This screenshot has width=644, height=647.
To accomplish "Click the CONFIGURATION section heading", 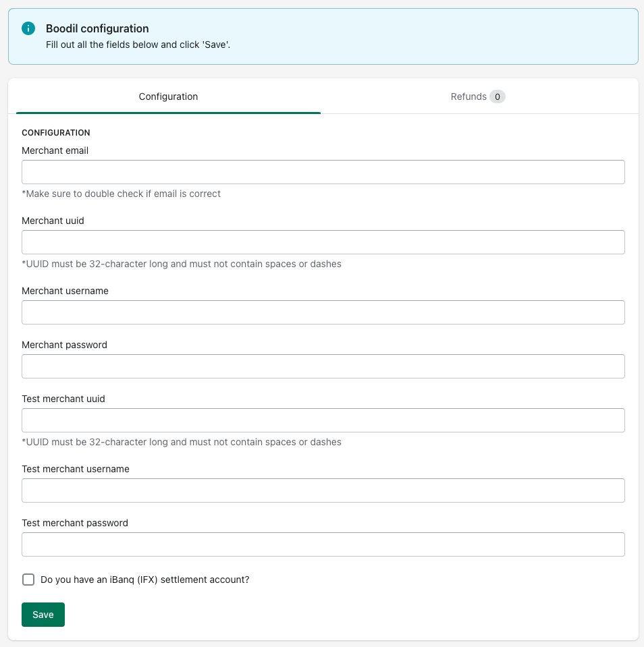I will tap(56, 133).
